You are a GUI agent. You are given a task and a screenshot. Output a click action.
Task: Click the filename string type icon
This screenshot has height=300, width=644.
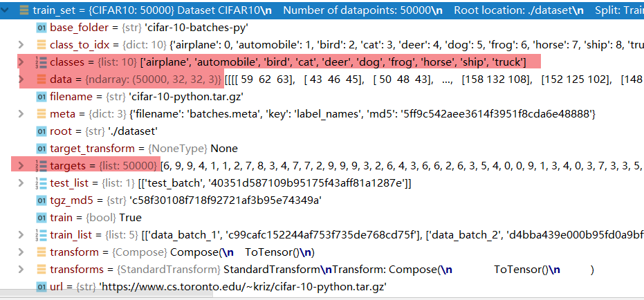(x=41, y=97)
